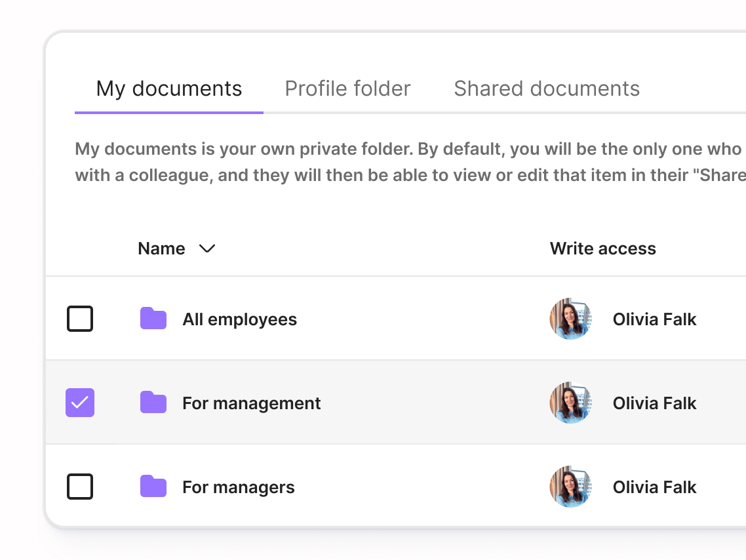Screen dimensions: 746x560
Task: Select Olivia Falk name in For management row
Action: tap(655, 403)
